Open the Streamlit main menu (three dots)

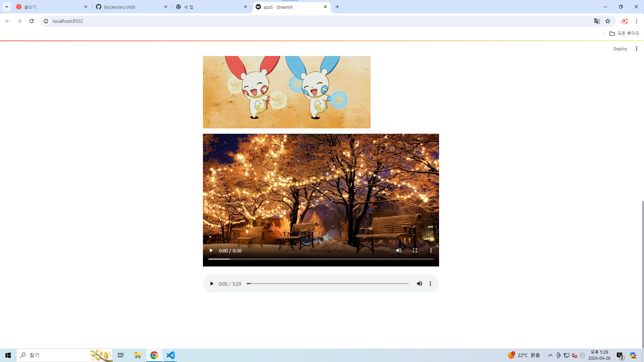point(636,49)
